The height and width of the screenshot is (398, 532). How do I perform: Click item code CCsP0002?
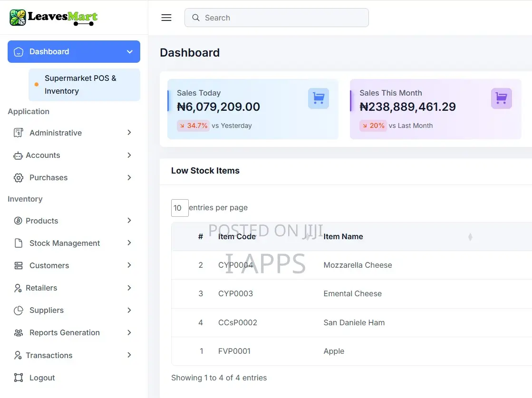pos(238,323)
